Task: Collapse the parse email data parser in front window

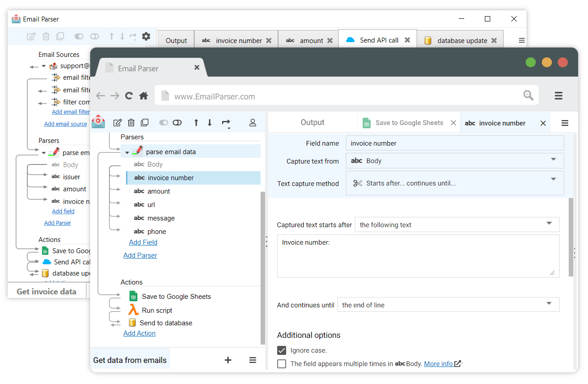Action: tap(127, 152)
